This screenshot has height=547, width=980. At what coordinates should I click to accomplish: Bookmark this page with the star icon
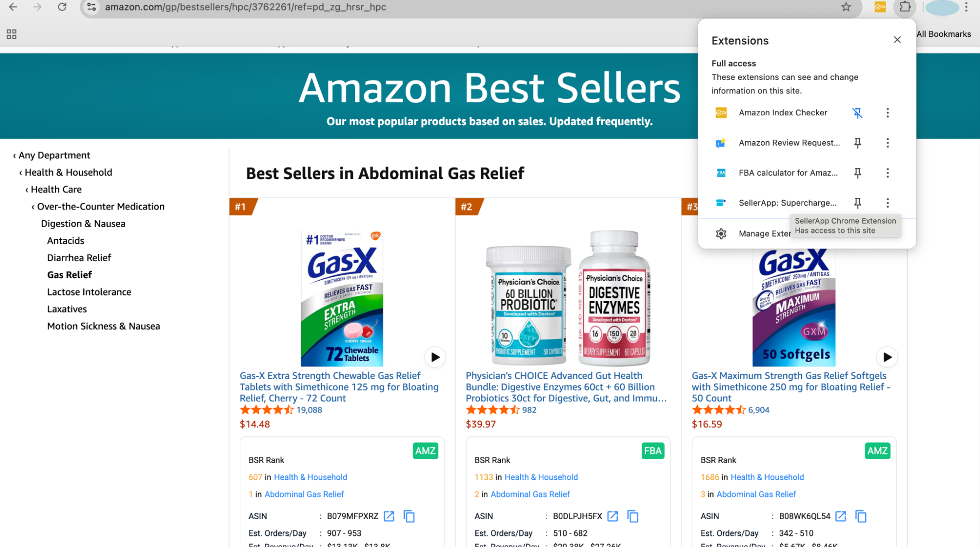pyautogui.click(x=846, y=7)
